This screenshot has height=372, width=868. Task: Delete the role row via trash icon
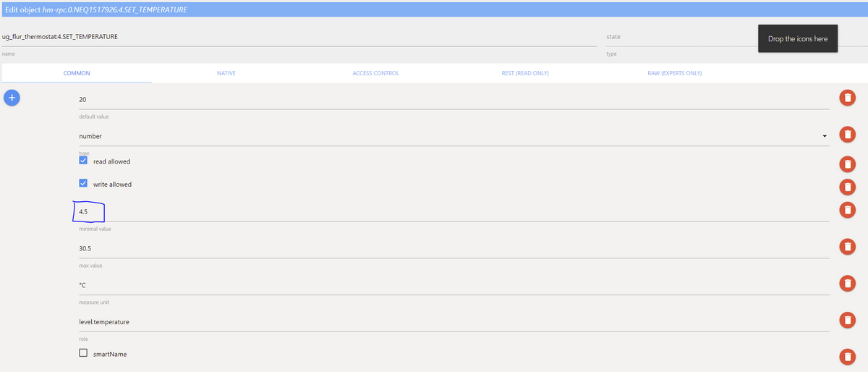tap(847, 320)
